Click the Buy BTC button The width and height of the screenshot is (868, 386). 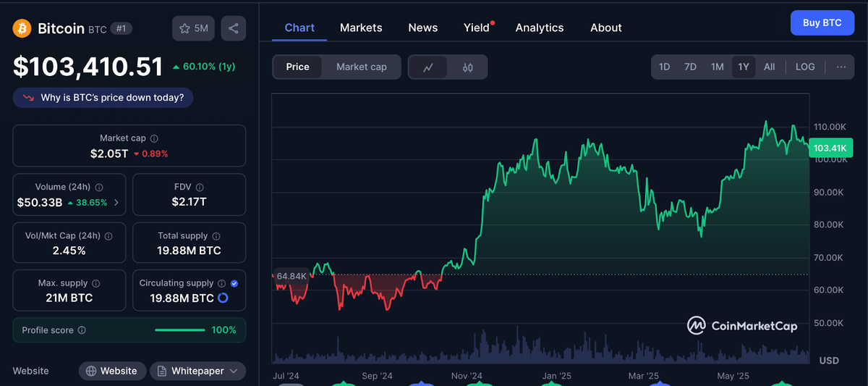point(822,22)
